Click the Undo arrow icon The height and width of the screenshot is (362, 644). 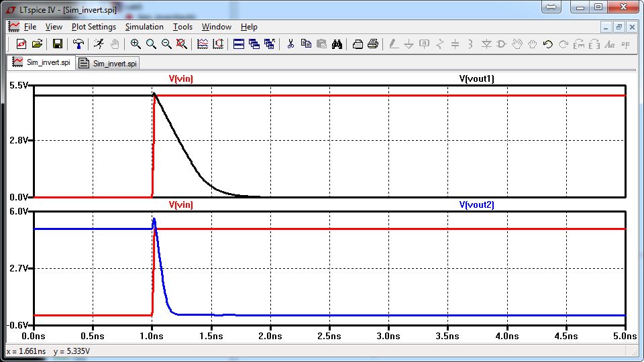pos(547,44)
